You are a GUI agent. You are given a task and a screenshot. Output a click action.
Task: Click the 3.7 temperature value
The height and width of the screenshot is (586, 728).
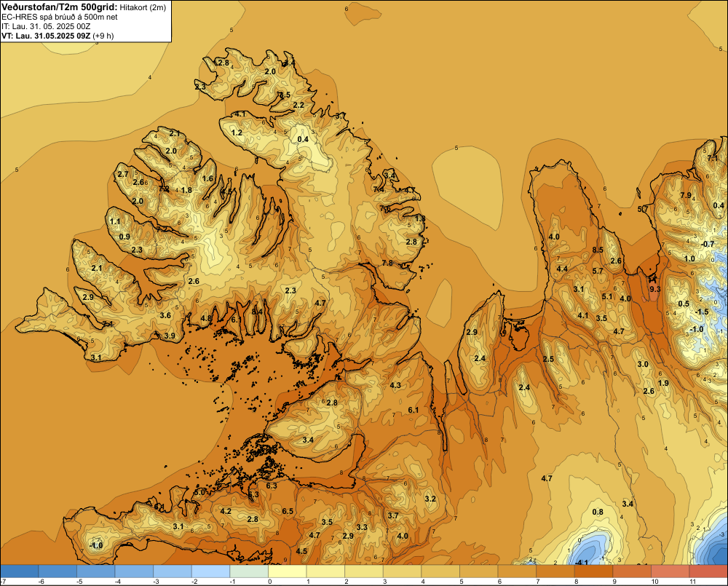click(393, 515)
